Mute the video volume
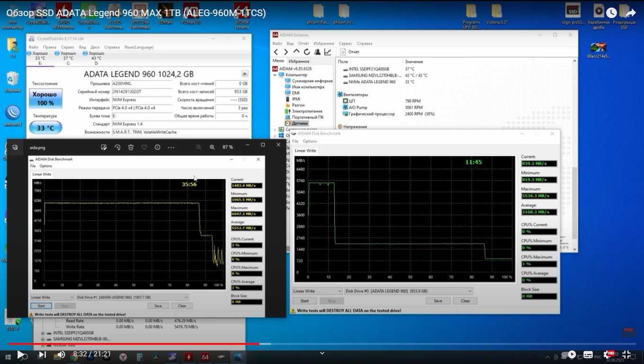 (61, 354)
